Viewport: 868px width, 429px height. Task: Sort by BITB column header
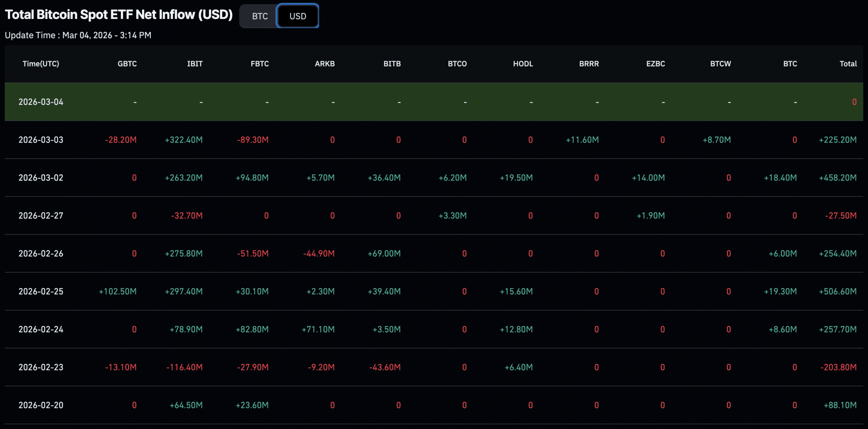(x=392, y=64)
